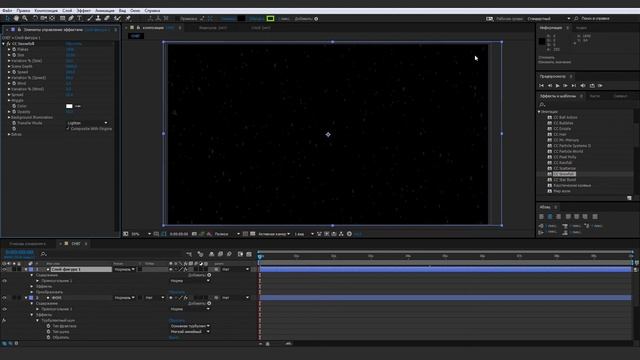Select the Rotation tool
The height and width of the screenshot is (360, 640).
pyautogui.click(x=35, y=18)
